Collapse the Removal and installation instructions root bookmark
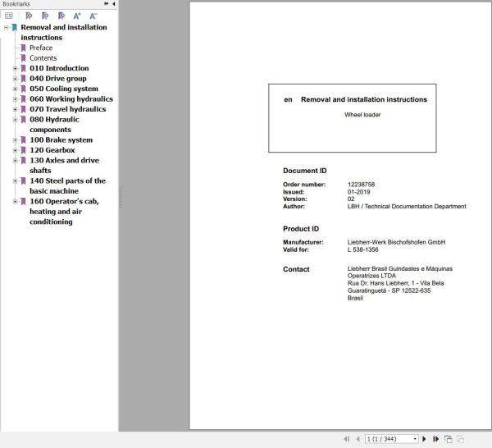492x448 pixels. point(6,28)
